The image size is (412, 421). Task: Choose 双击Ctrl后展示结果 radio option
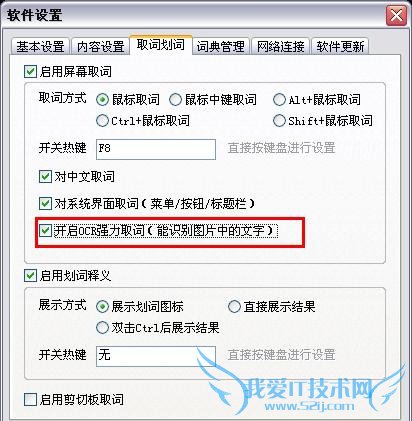coord(102,327)
